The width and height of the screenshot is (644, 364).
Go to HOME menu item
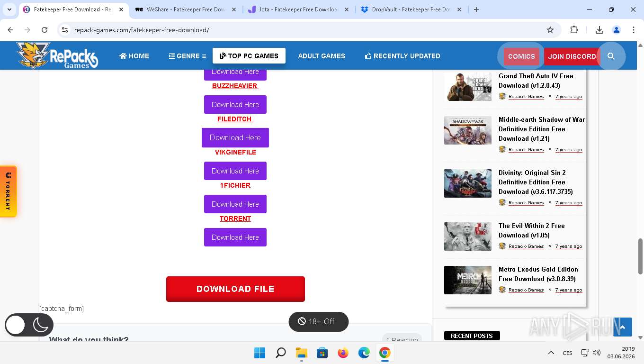pos(134,56)
